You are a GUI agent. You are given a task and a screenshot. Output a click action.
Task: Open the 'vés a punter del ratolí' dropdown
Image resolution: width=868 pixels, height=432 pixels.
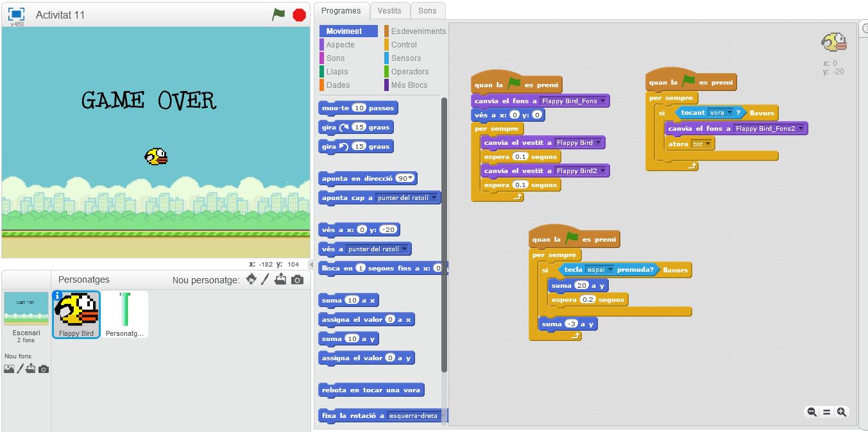(x=377, y=249)
